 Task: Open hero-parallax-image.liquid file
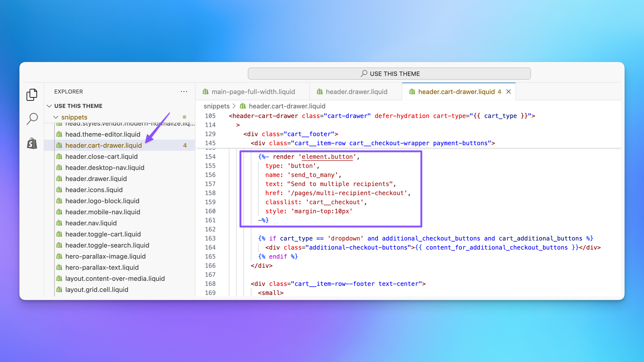(105, 256)
